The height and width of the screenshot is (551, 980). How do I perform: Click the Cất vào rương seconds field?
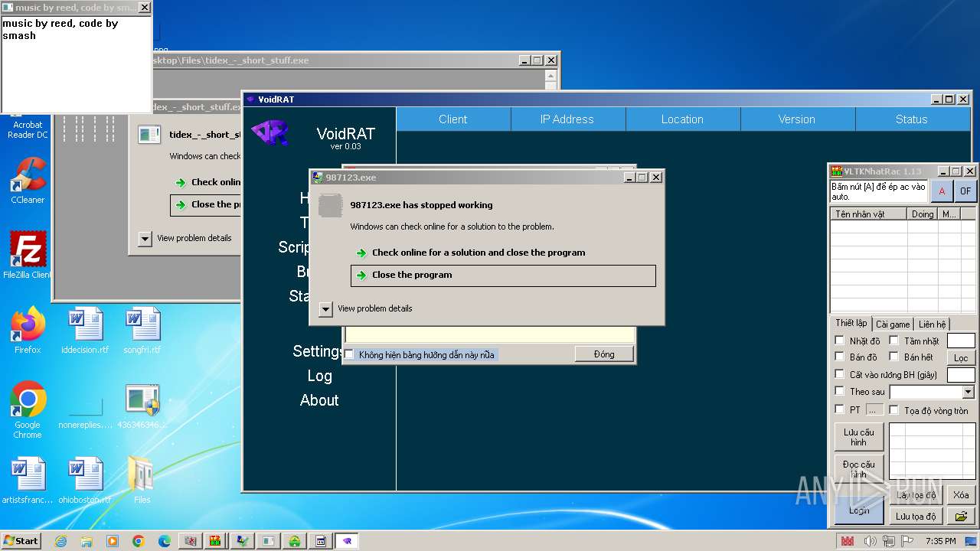pos(961,374)
